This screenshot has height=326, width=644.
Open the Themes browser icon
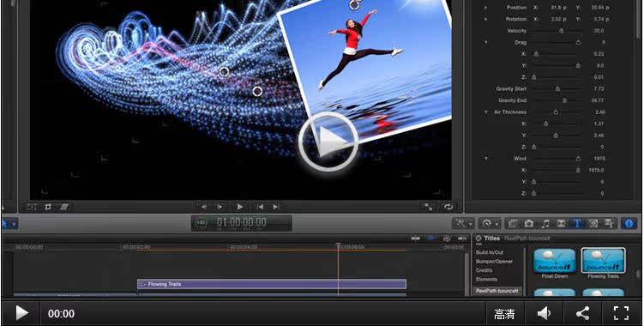tap(610, 223)
